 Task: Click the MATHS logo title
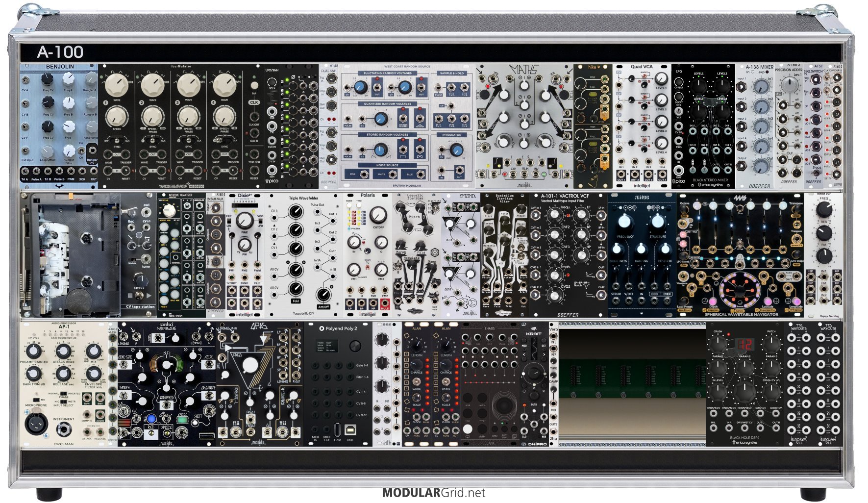(x=524, y=69)
